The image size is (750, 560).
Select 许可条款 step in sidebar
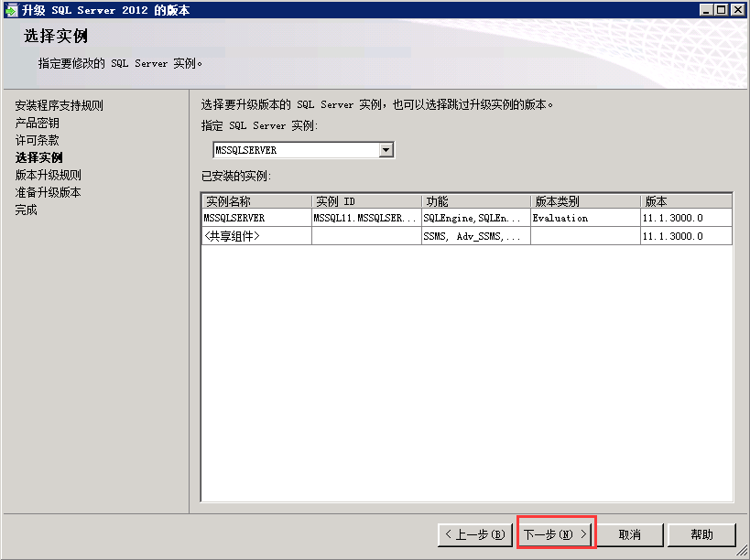click(x=37, y=140)
